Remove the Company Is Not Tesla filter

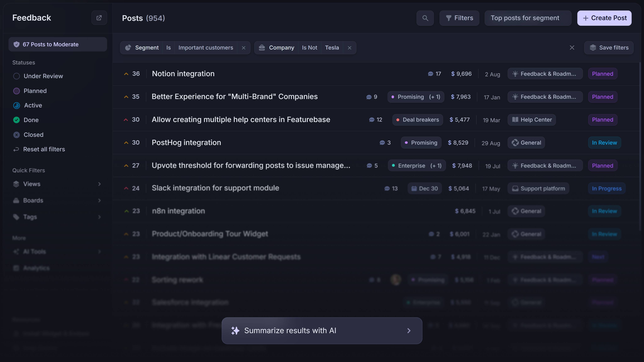click(x=350, y=48)
